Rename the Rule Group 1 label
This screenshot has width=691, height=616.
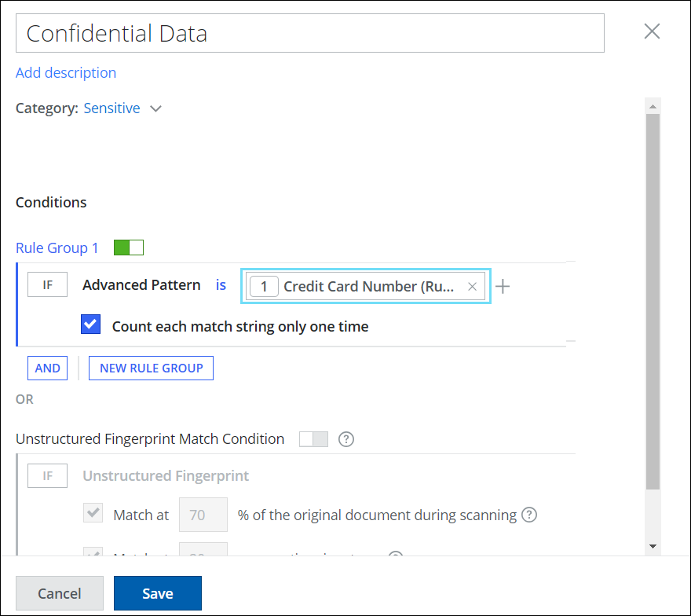(57, 248)
